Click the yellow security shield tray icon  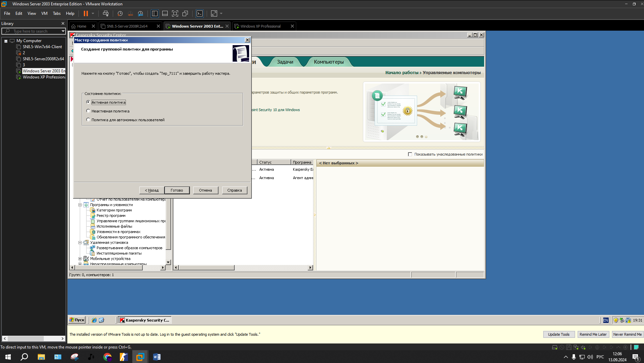click(616, 320)
